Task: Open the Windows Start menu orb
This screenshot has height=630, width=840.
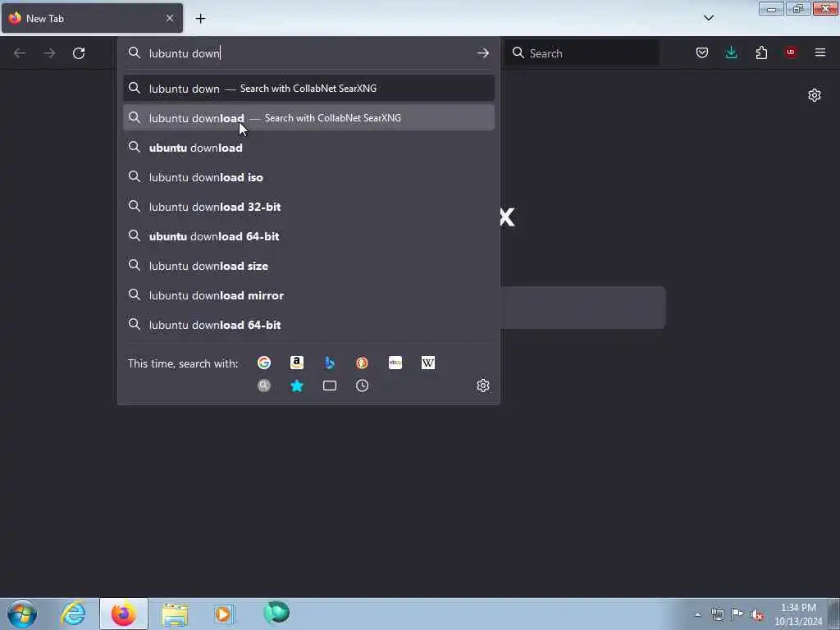Action: coord(22,614)
